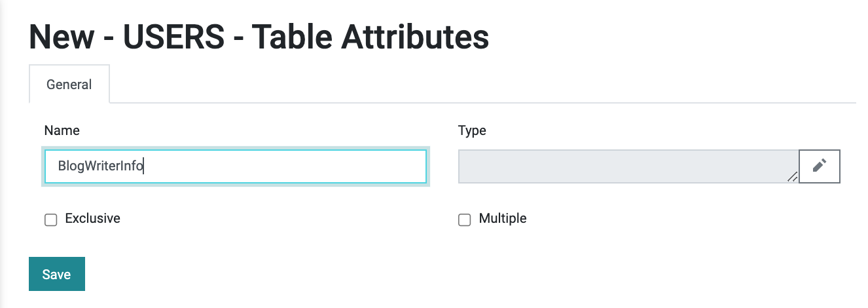Click the Multiple label text

pyautogui.click(x=503, y=218)
